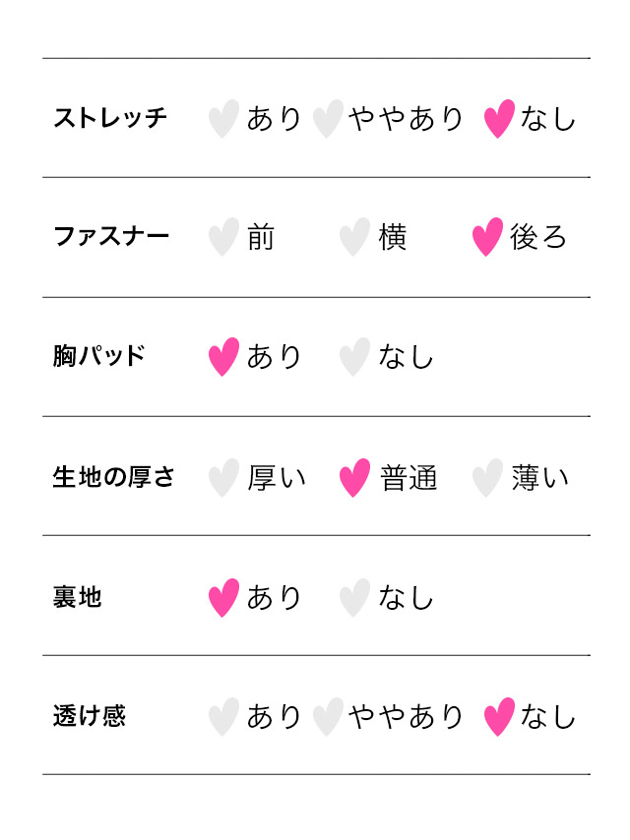Image resolution: width=630 pixels, height=840 pixels.
Task: Click the 透け感 row label
Action: click(x=90, y=716)
